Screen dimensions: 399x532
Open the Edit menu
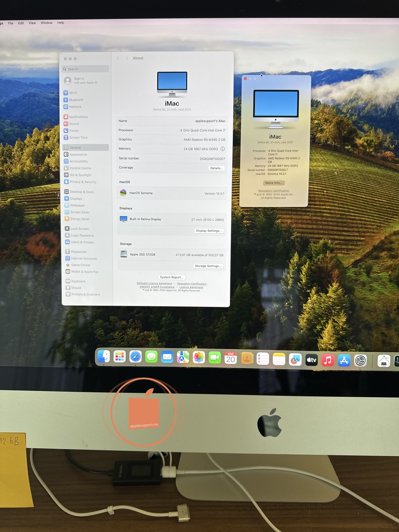tap(21, 23)
